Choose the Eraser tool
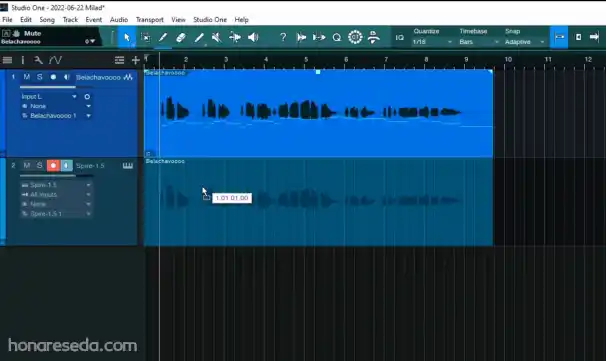The image size is (606, 361). [x=181, y=37]
